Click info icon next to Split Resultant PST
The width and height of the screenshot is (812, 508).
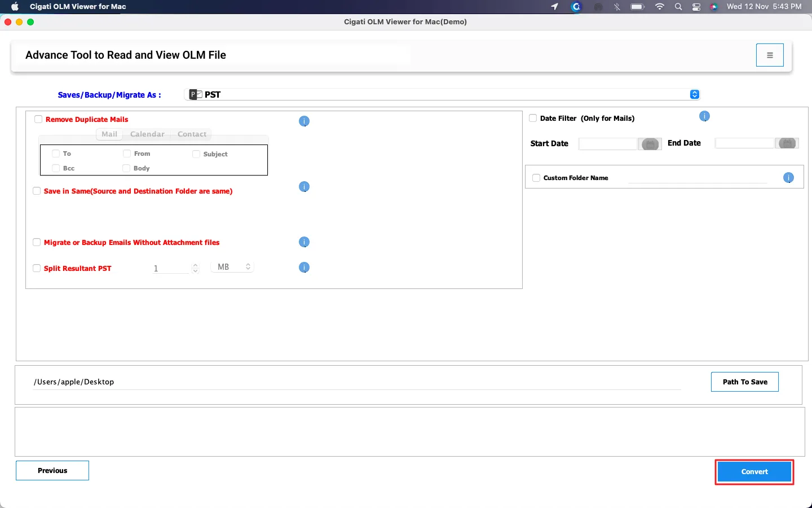click(x=304, y=268)
